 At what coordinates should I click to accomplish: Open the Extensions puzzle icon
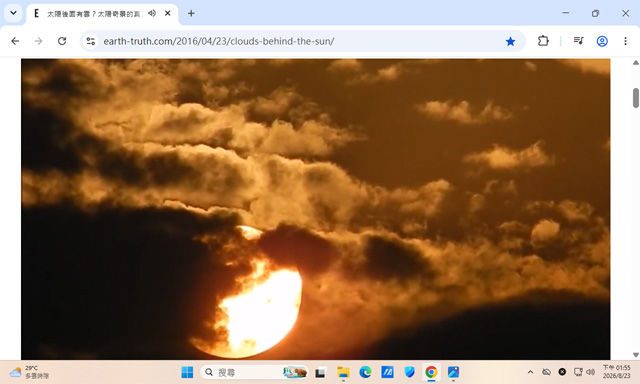[x=543, y=41]
